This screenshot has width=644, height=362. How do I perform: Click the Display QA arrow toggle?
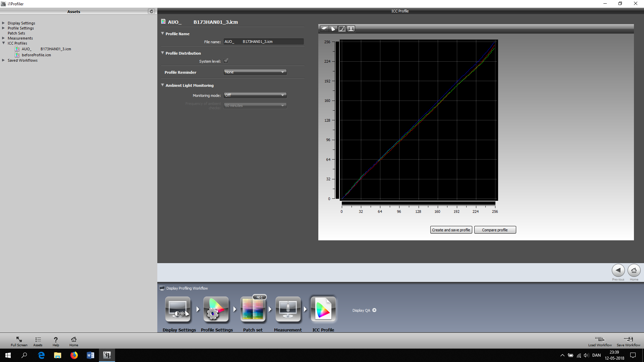pyautogui.click(x=375, y=310)
